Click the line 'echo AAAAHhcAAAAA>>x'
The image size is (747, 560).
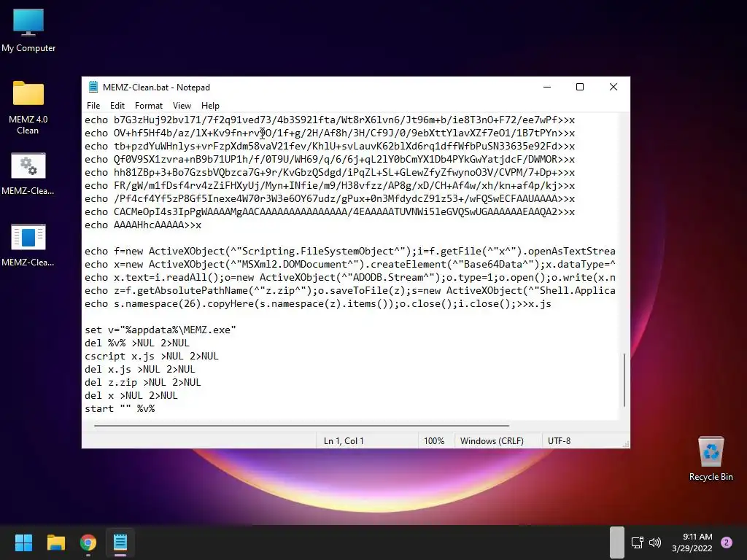143,225
